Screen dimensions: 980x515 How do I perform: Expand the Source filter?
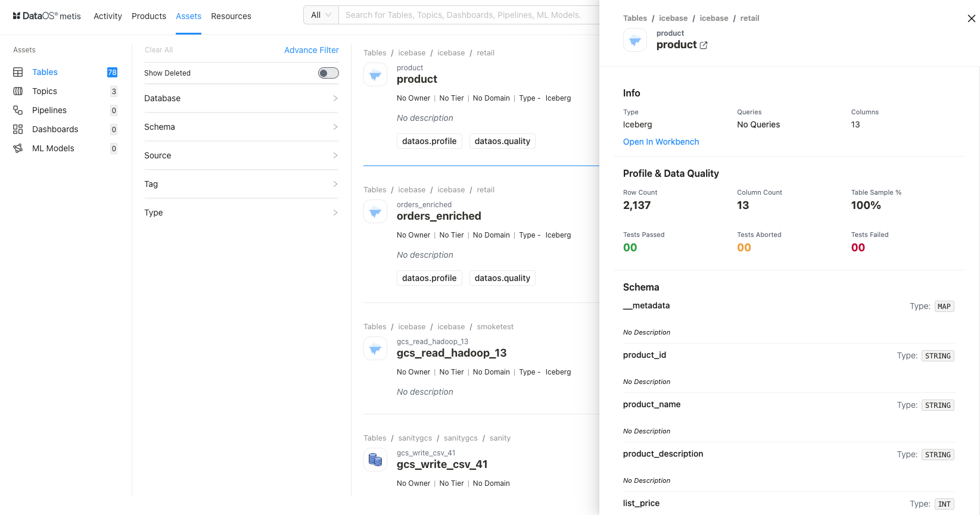241,155
